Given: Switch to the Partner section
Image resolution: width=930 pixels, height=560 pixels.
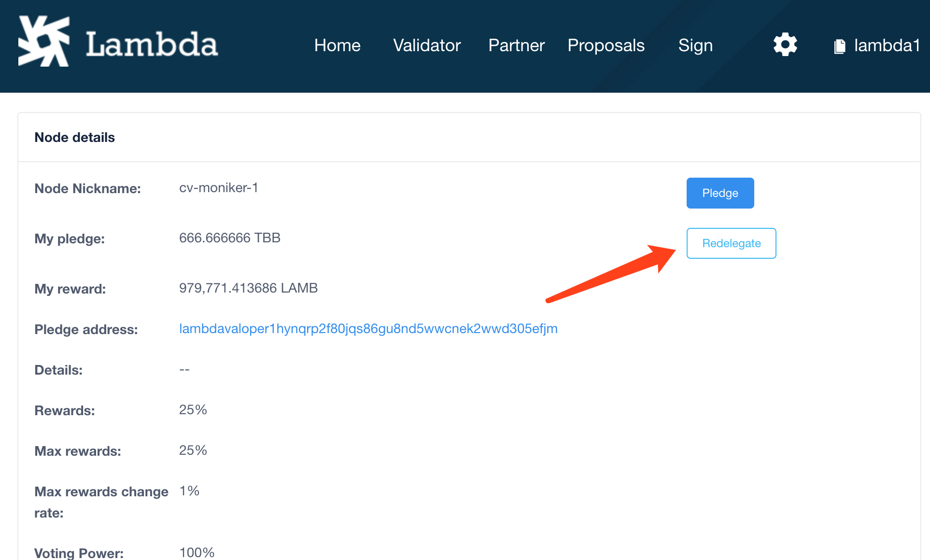Looking at the screenshot, I should click(x=516, y=45).
